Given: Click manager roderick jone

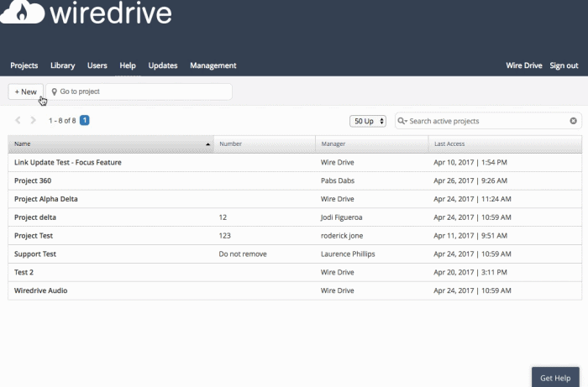Looking at the screenshot, I should coord(342,236).
